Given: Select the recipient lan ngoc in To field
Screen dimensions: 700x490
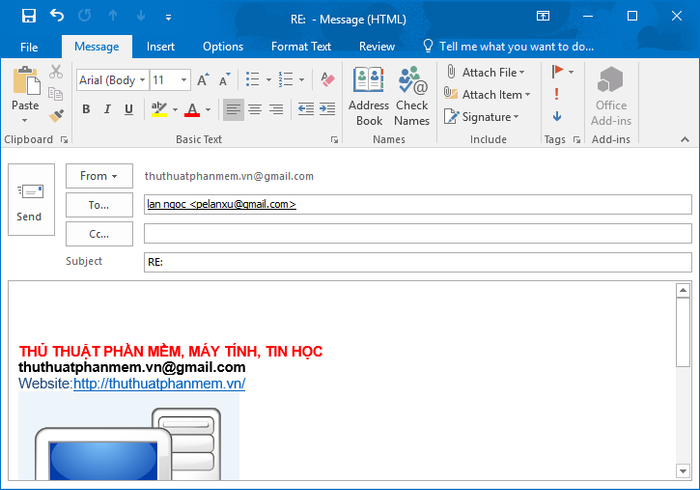Looking at the screenshot, I should [221, 204].
